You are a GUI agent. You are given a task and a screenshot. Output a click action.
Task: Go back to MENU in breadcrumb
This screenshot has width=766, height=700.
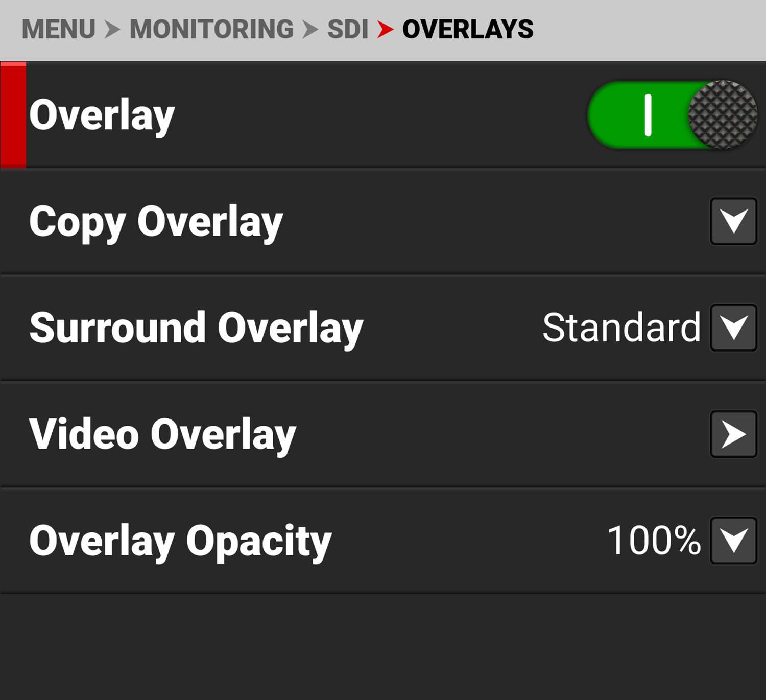click(x=59, y=29)
